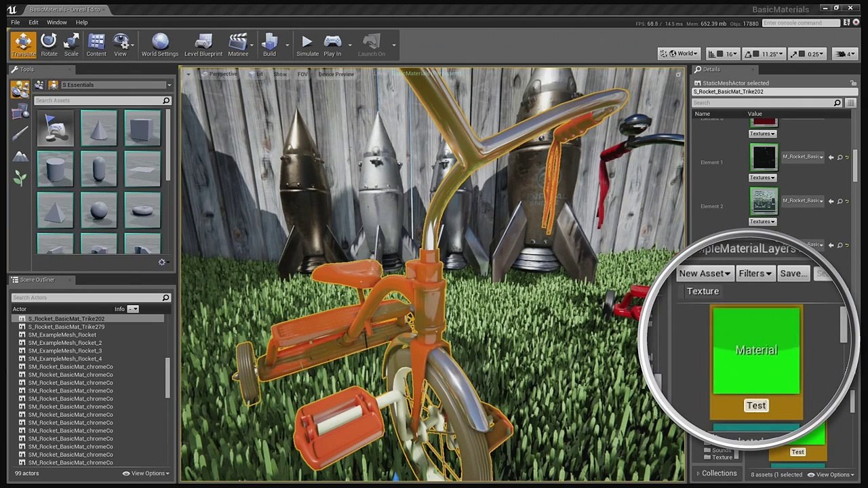
Task: Use selected asset arrow for Element 1
Action: 831,157
